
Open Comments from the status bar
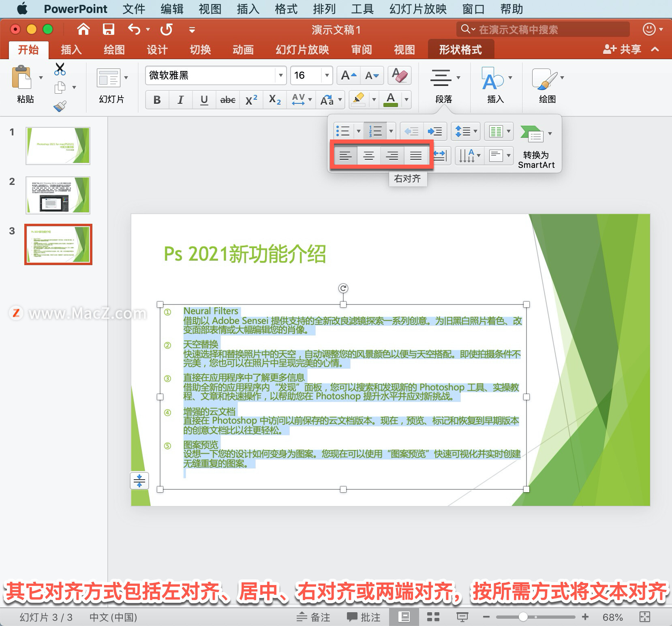(364, 617)
